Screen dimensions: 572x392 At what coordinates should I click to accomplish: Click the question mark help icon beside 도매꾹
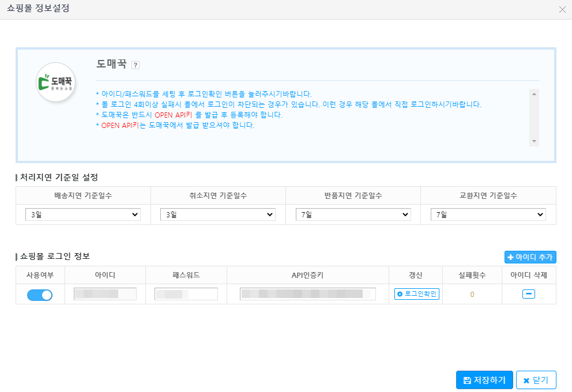click(136, 65)
